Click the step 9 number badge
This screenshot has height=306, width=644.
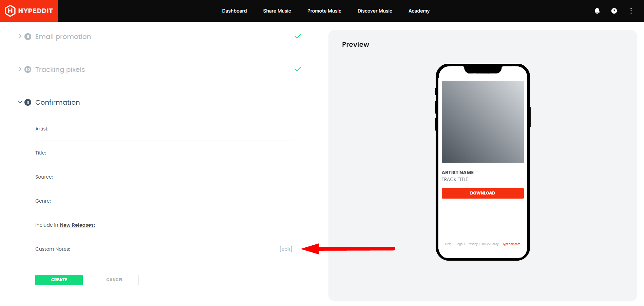28,37
